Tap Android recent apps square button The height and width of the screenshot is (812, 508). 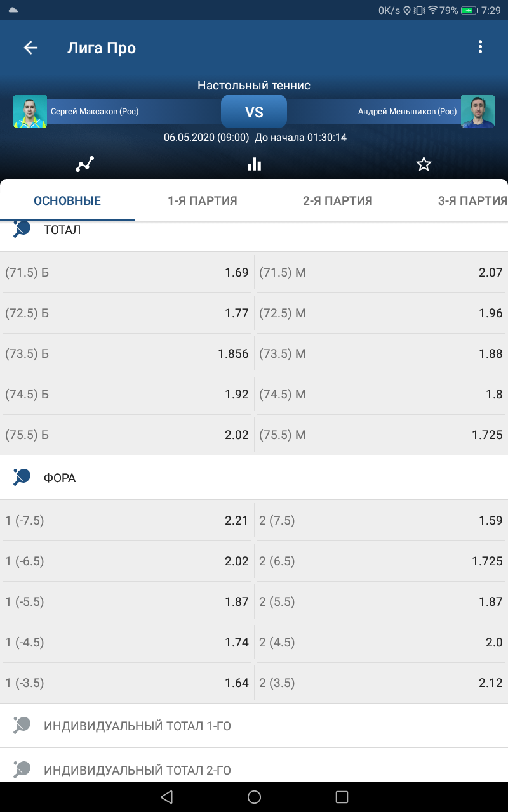click(342, 797)
